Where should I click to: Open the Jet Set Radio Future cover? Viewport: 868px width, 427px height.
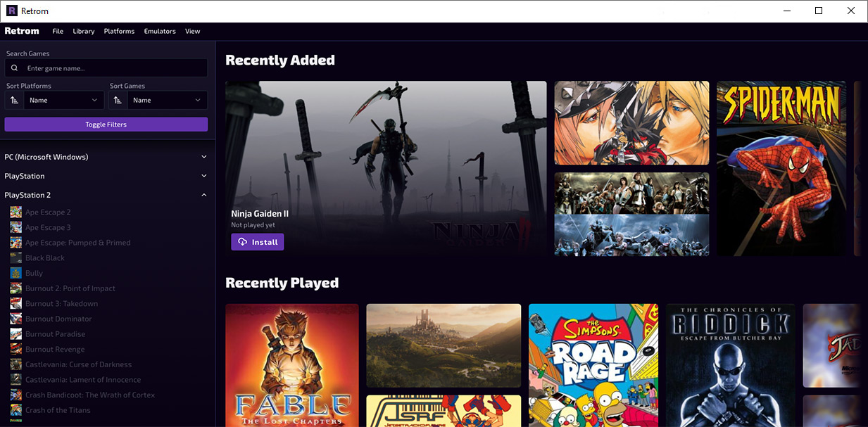[444, 411]
